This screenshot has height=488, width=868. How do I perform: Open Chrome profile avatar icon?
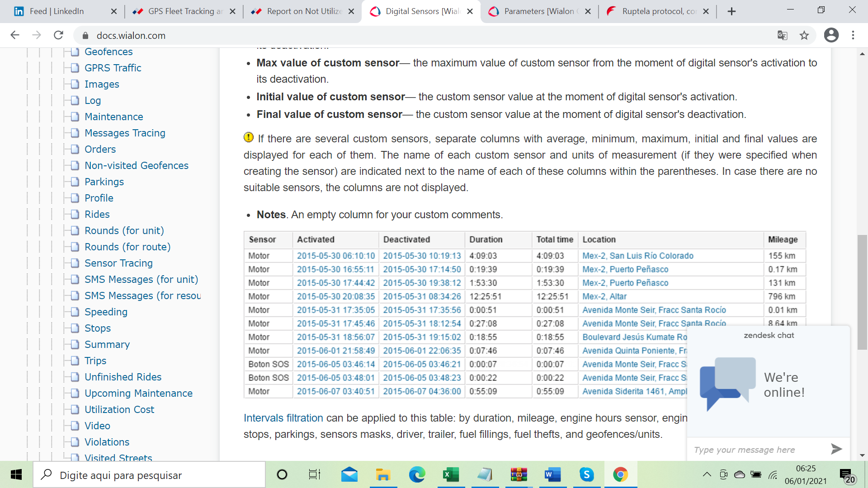click(x=831, y=35)
